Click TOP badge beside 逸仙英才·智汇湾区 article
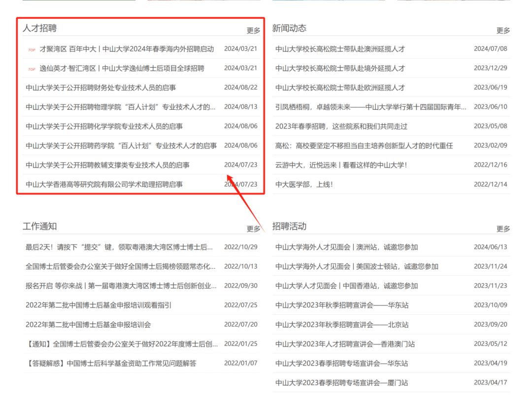The image size is (532, 402). click(32, 69)
